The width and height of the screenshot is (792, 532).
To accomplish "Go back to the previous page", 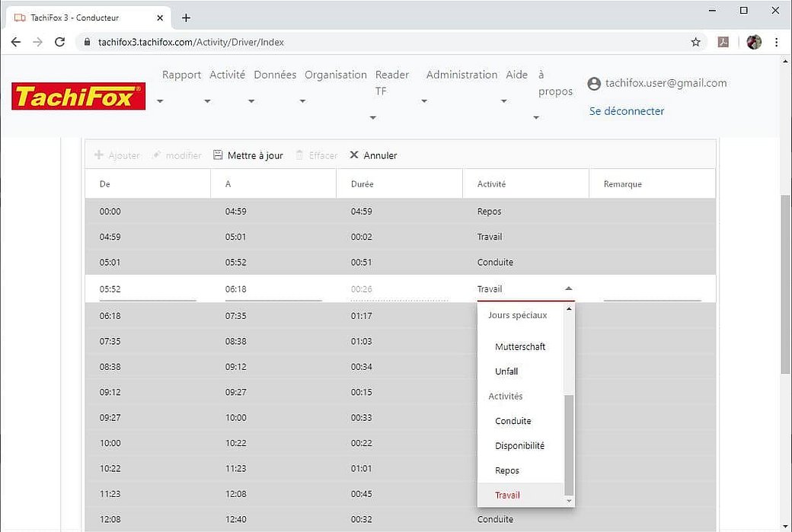I will (16, 42).
